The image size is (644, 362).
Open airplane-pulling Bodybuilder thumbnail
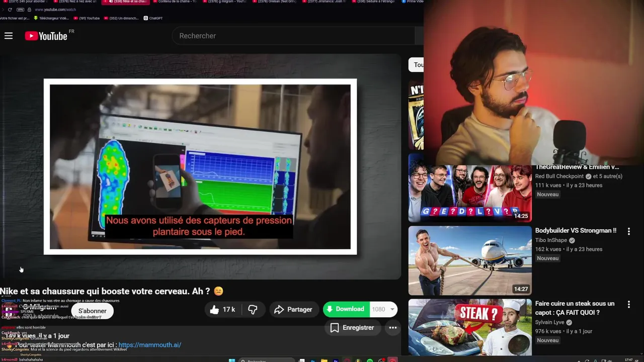[x=470, y=260]
